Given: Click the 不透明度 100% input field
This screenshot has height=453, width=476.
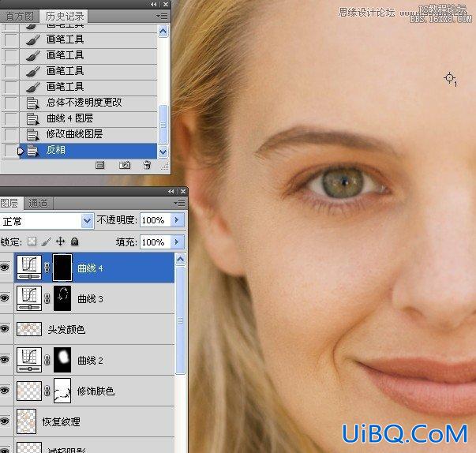Looking at the screenshot, I should 156,220.
